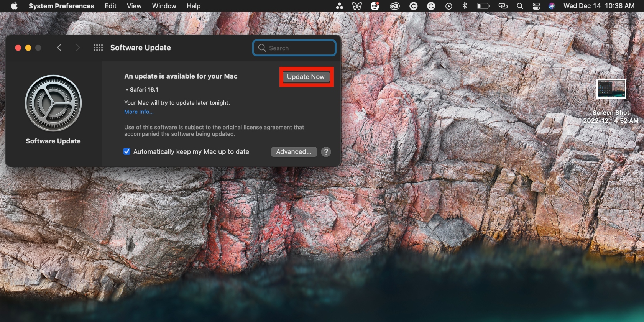Viewport: 644px width, 322px height.
Task: Click the question mark help button
Action: point(326,152)
